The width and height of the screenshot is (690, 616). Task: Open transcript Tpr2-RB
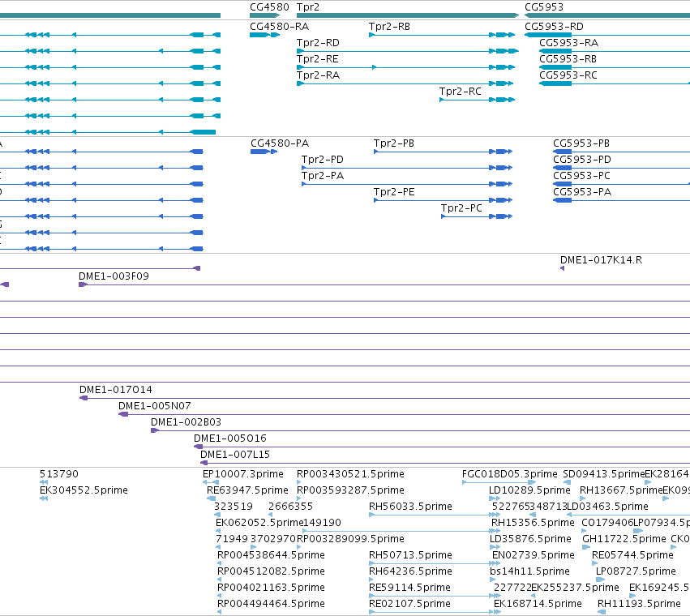pos(389,27)
